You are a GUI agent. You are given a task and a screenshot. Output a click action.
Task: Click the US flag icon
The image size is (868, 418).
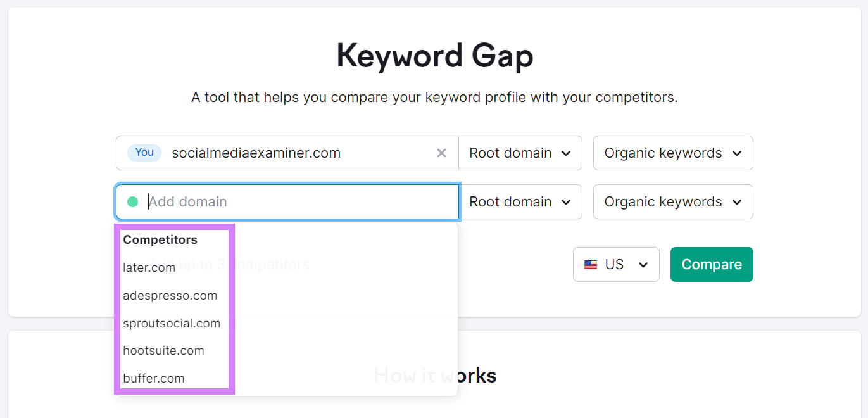click(x=591, y=264)
